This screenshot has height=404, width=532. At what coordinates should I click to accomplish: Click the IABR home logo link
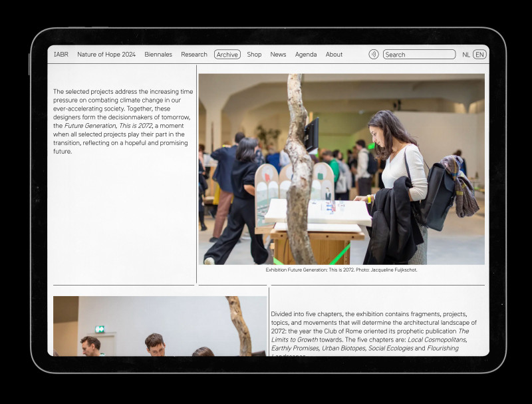coord(61,55)
